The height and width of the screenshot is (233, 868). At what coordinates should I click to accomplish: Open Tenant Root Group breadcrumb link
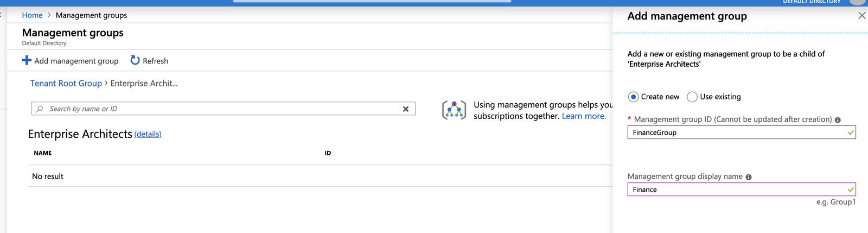tap(66, 83)
